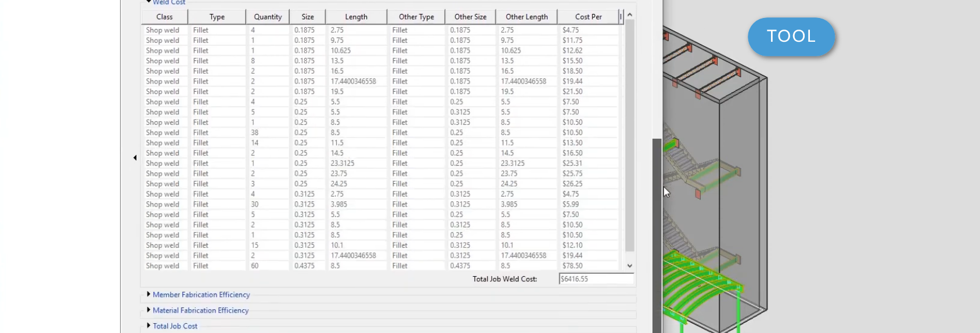Click the Length column header
This screenshot has height=333, width=980.
(x=356, y=17)
